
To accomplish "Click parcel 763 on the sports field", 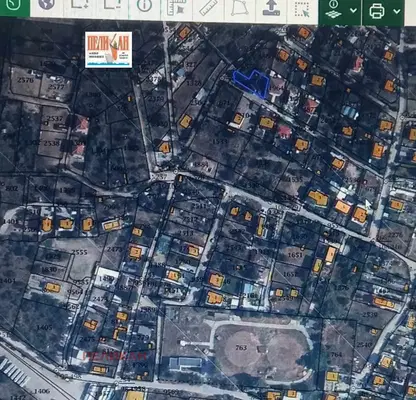I will coord(241,348).
